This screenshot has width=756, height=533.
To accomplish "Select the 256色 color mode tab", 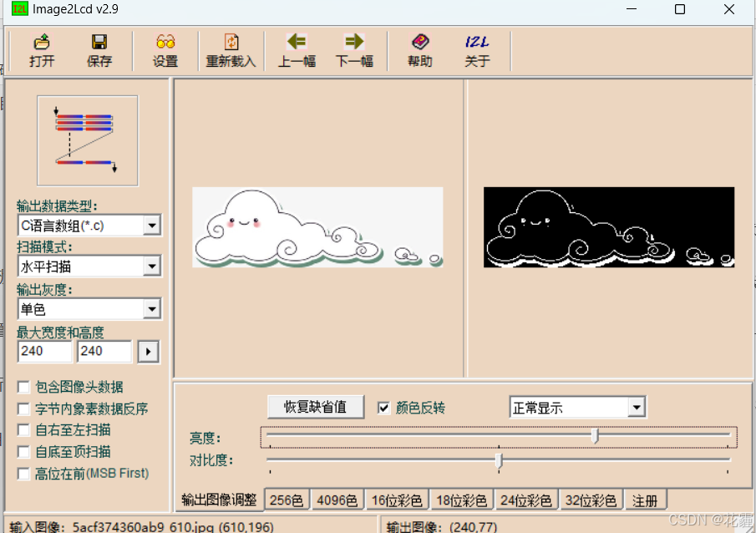I will coord(286,500).
